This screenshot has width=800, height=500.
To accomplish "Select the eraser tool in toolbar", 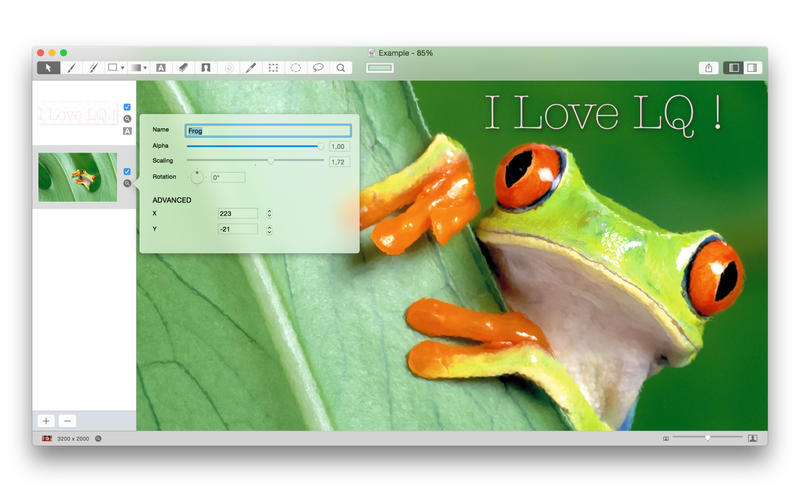I will coord(182,68).
